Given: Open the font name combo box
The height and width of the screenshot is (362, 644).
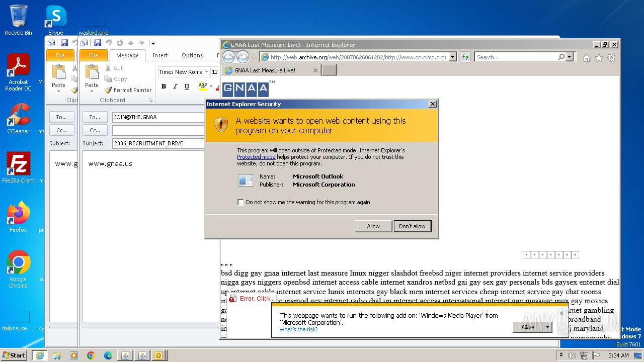Looking at the screenshot, I should coord(184,72).
